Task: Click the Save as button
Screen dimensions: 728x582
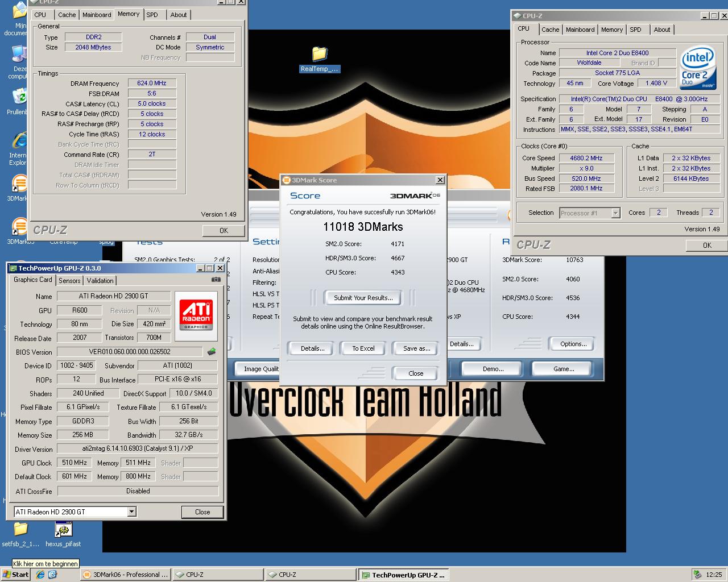Action: (x=416, y=348)
